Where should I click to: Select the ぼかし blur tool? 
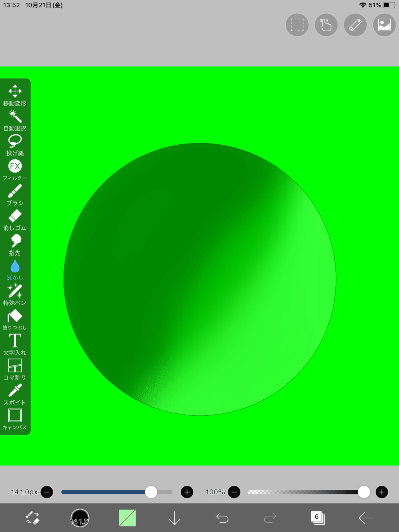coord(15,270)
